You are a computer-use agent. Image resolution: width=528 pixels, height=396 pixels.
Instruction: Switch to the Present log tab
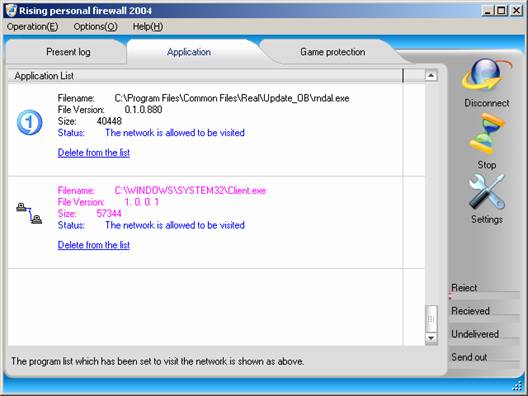pyautogui.click(x=68, y=52)
